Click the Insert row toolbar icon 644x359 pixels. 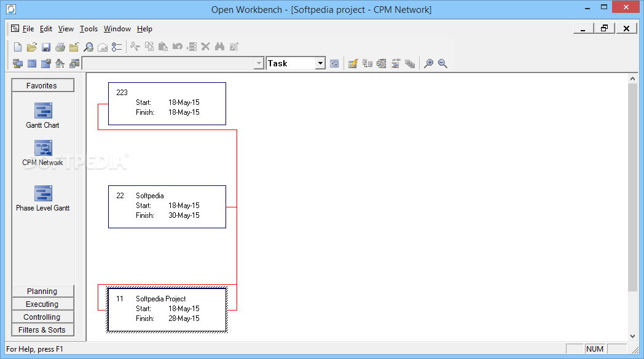(x=192, y=47)
